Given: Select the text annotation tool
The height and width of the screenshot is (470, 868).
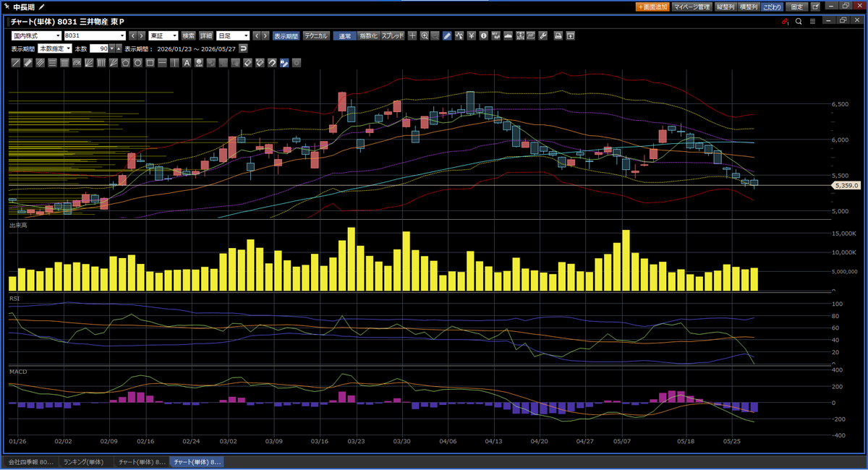Looking at the screenshot, I should coord(187,63).
